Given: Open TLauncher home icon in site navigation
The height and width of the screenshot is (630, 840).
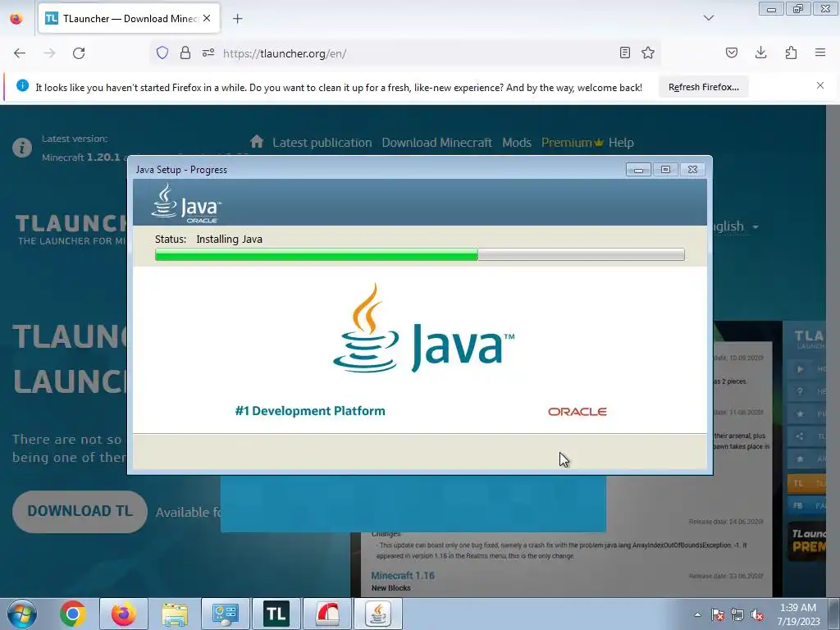Looking at the screenshot, I should point(257,142).
